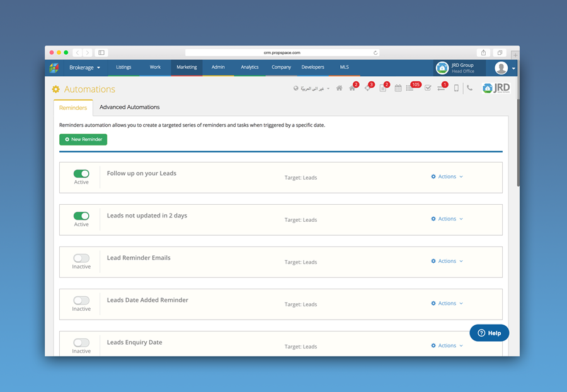
Task: Open the Admin menu
Action: 218,67
